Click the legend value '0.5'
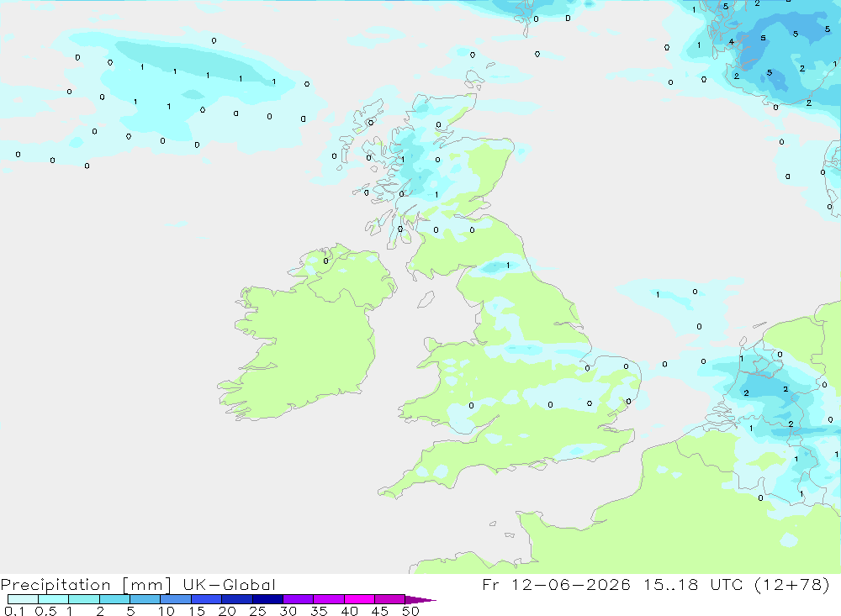Viewport: 841px width, 616px height. 45,611
